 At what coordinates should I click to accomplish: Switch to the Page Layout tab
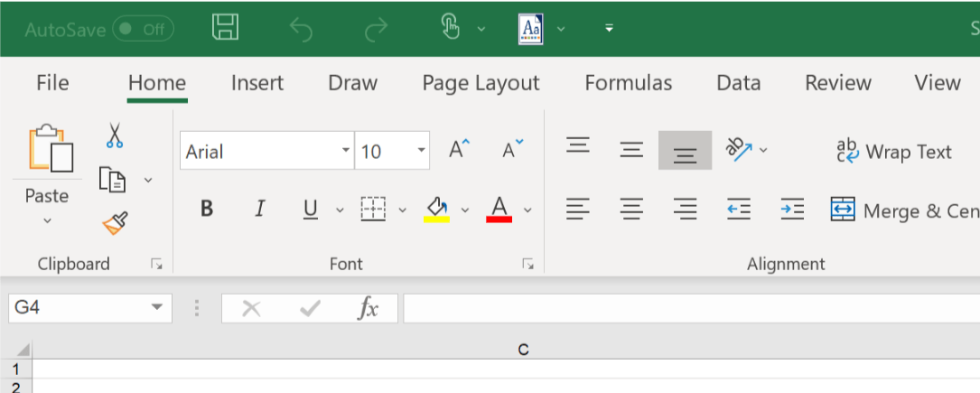point(481,83)
